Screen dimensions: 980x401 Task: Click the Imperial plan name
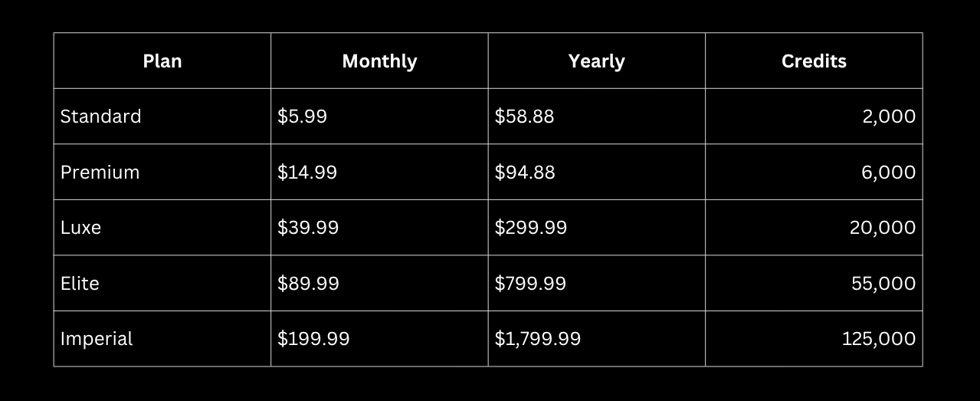tap(97, 339)
